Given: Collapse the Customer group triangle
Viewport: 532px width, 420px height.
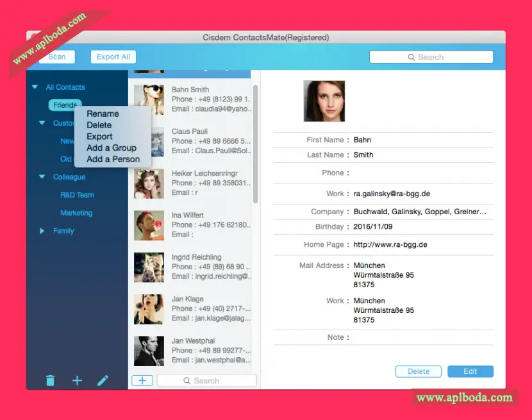Looking at the screenshot, I should [42, 123].
